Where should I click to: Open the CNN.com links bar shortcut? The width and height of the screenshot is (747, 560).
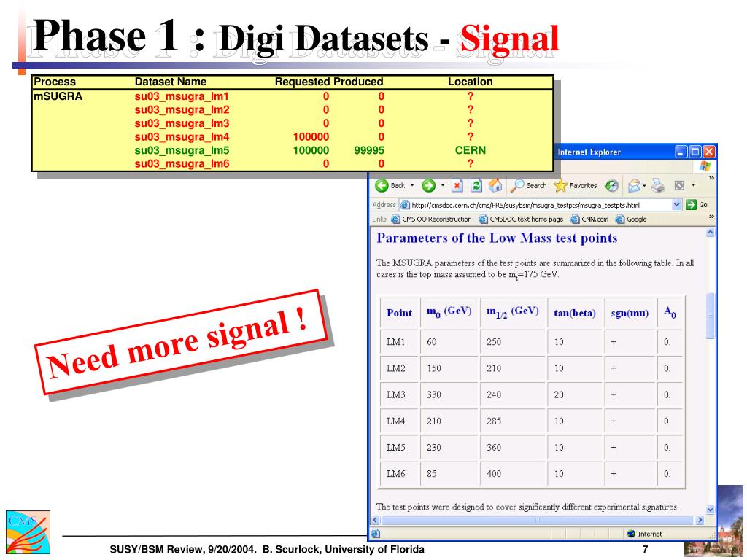[x=589, y=219]
